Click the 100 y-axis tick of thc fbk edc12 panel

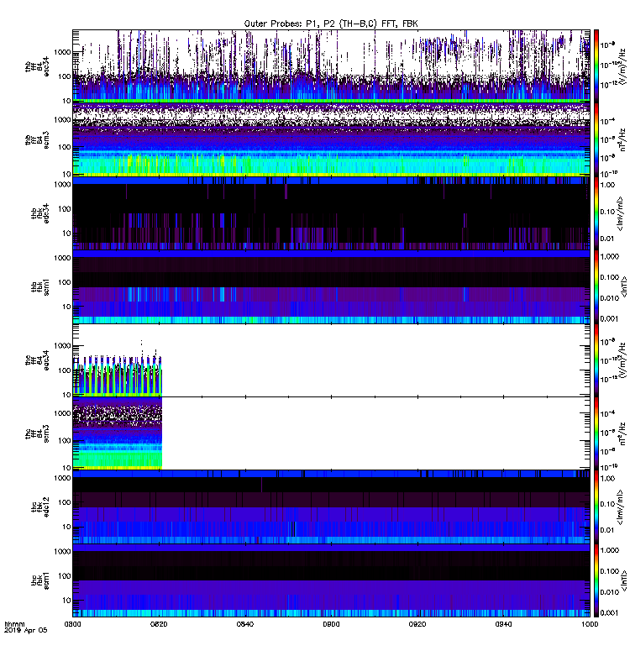click(64, 502)
